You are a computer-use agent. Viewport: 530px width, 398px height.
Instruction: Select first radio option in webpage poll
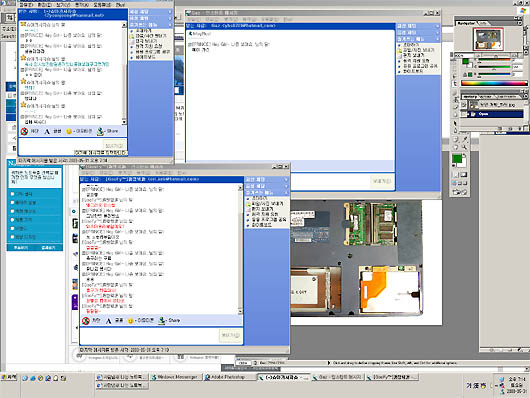pyautogui.click(x=13, y=194)
